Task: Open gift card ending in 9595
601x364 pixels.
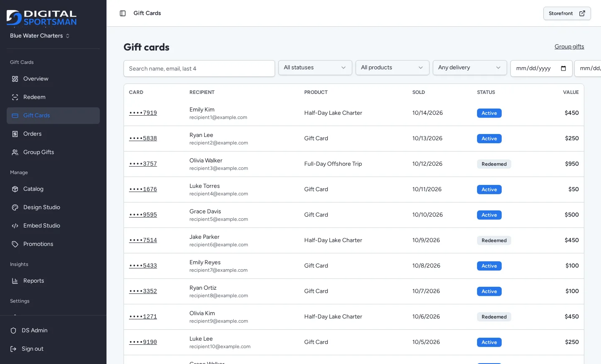Action: 143,215
